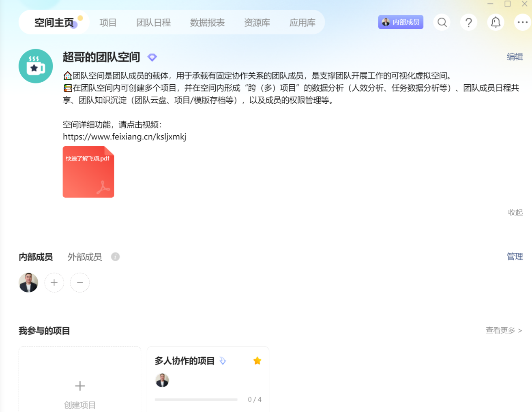Toggle the favorite star on 多人协作的项目
The image size is (532, 412).
[x=257, y=360]
